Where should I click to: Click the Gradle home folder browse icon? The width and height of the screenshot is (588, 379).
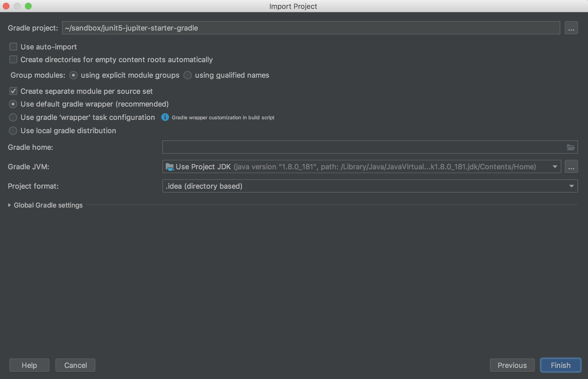(571, 147)
